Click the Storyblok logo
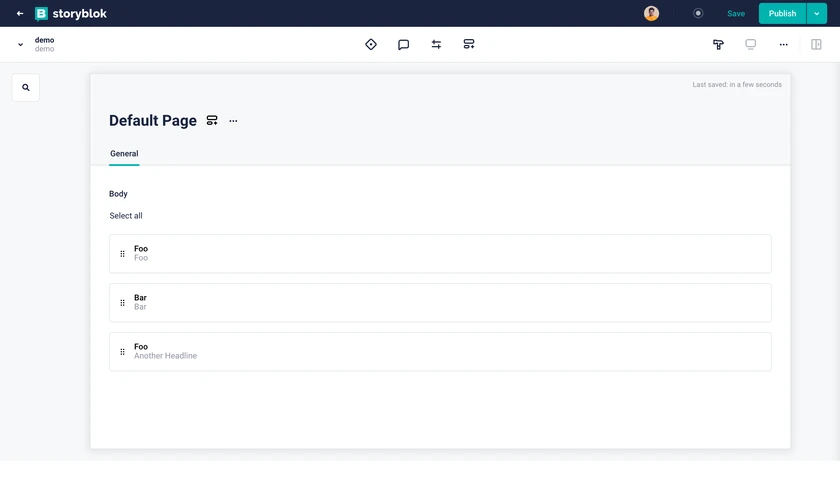 point(71,14)
